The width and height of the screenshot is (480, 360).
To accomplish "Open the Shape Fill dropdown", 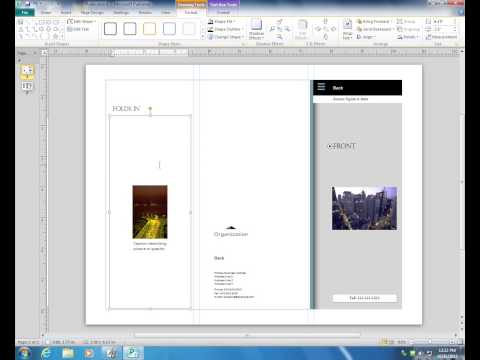I will [x=222, y=21].
